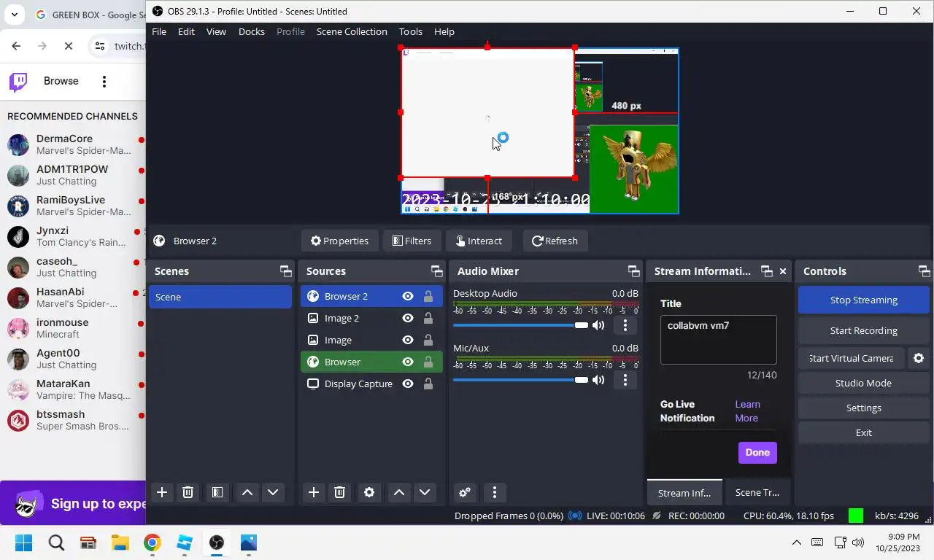Open the Edit menu
The width and height of the screenshot is (934, 560).
(x=186, y=31)
